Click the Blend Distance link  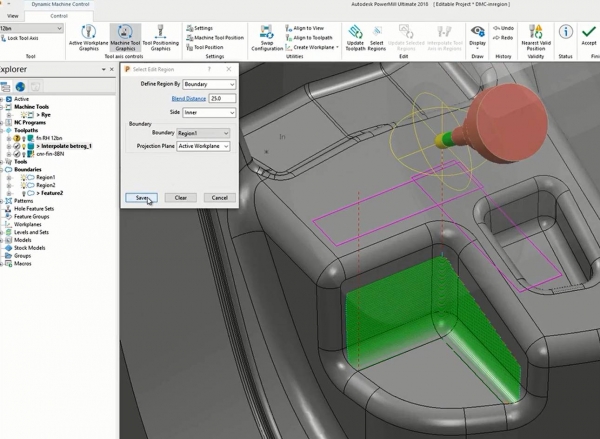tap(189, 98)
